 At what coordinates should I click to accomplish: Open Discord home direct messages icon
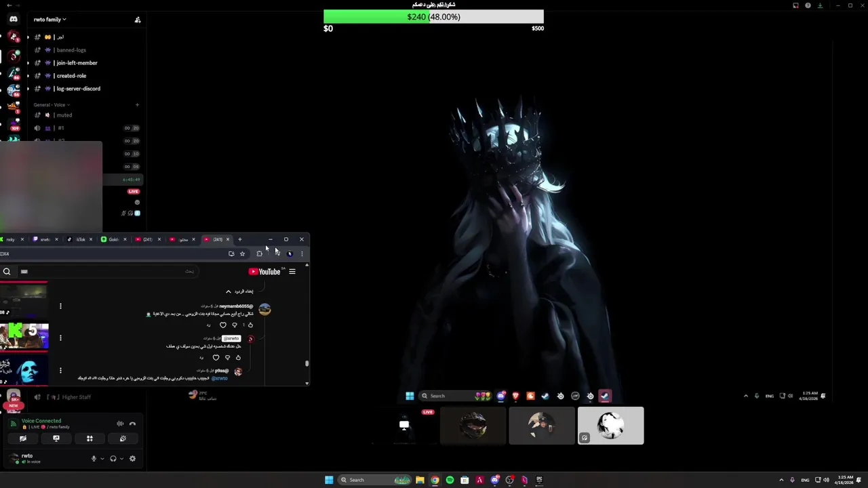coord(14,19)
